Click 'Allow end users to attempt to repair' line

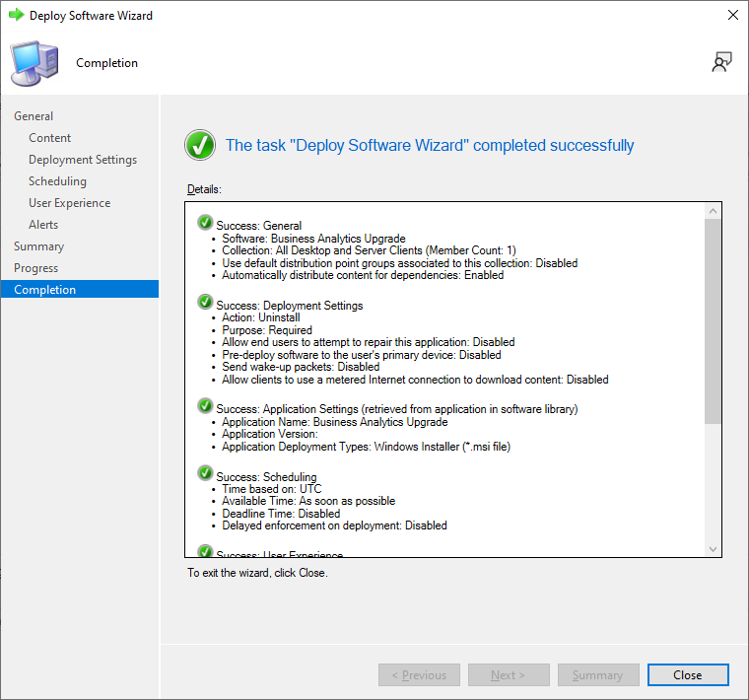(x=369, y=342)
